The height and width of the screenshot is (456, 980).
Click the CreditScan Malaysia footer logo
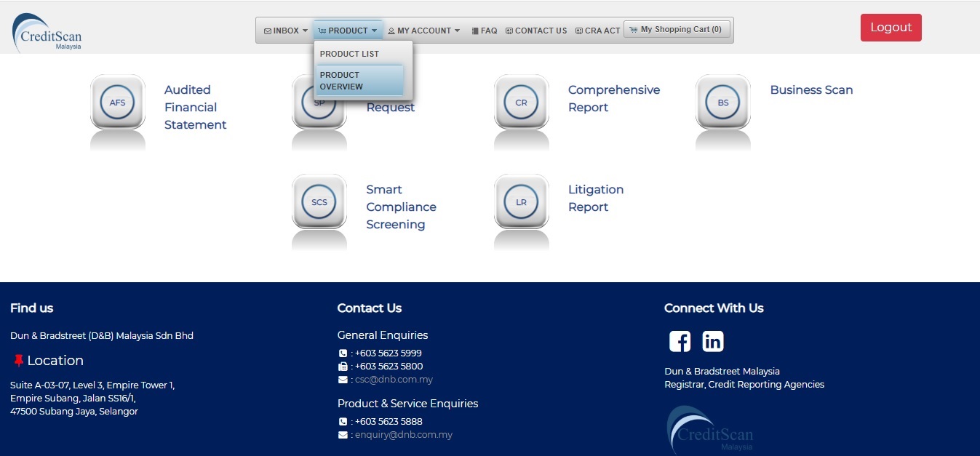[709, 430]
